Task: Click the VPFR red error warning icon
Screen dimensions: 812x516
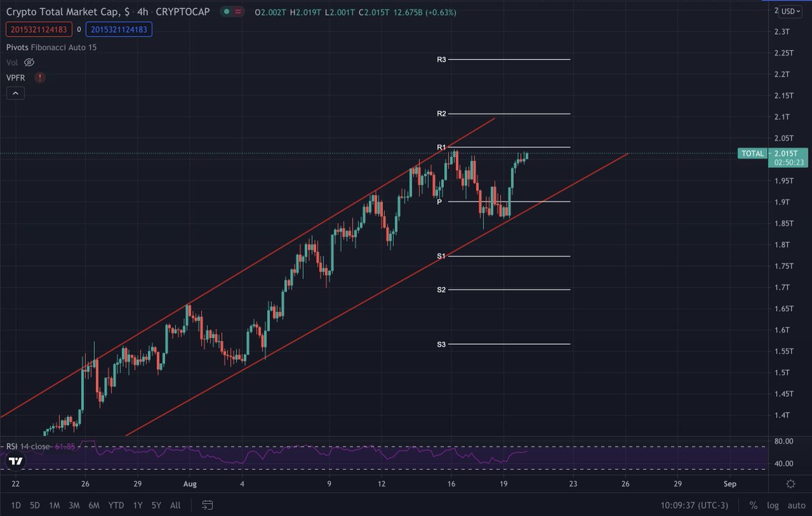Action: [40, 78]
